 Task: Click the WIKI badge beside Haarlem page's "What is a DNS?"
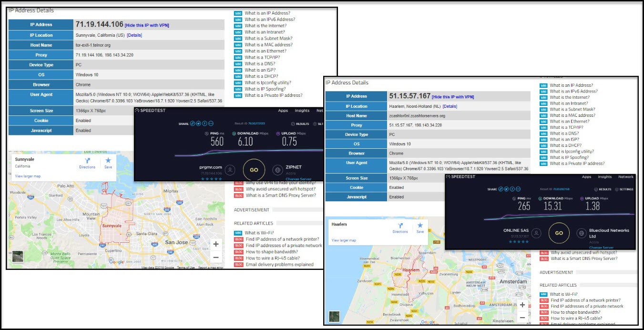(x=543, y=134)
